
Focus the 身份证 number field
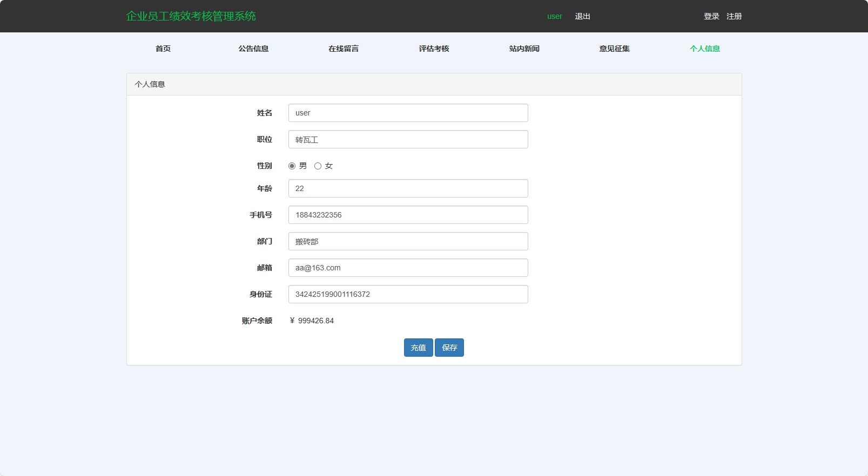[x=408, y=294]
